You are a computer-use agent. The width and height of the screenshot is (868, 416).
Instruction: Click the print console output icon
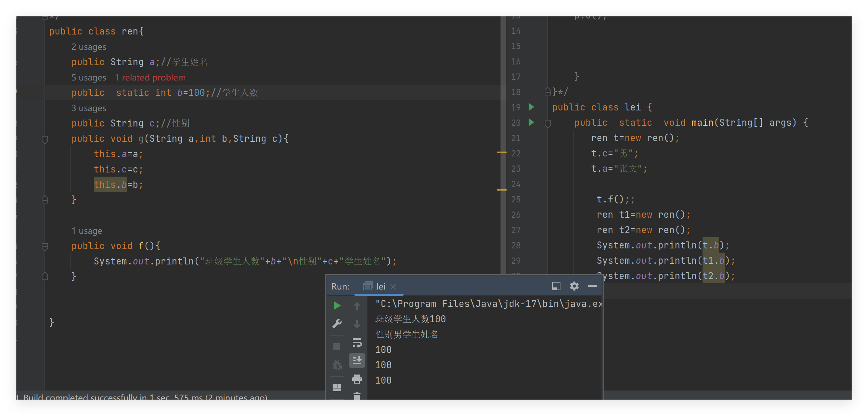[x=357, y=379]
